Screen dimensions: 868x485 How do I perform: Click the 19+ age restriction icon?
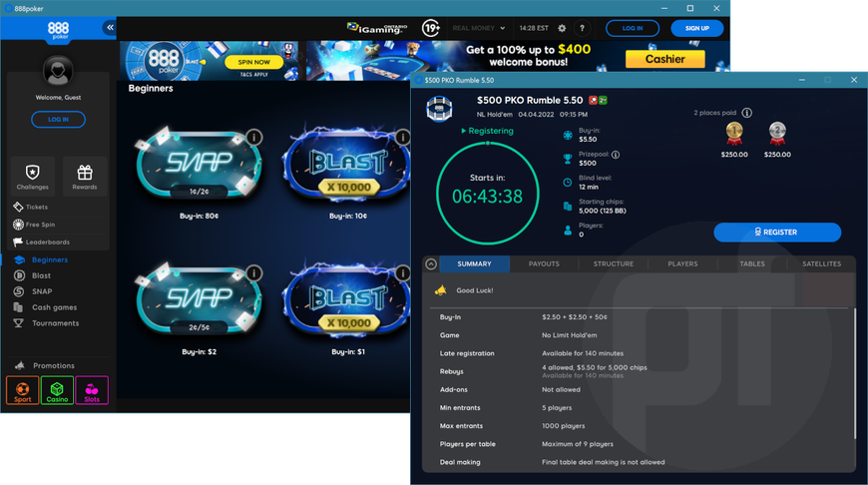pos(431,28)
